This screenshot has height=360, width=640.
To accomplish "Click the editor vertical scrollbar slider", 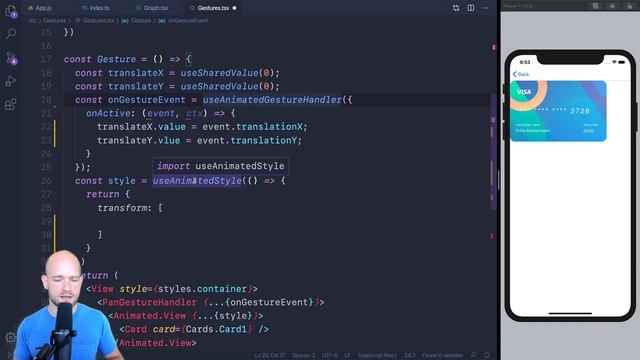I will [x=493, y=152].
